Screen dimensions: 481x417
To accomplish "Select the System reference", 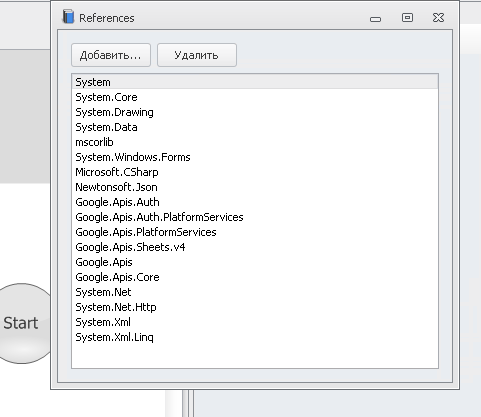I will 255,82.
